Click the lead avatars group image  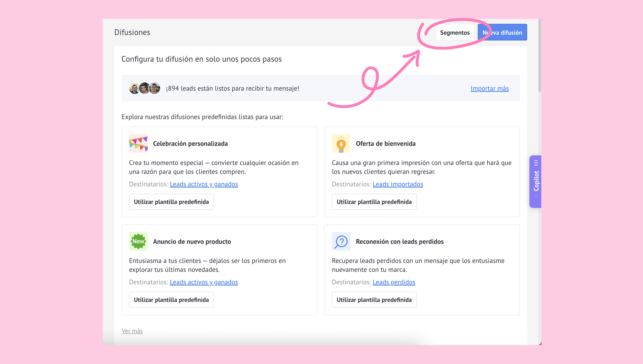click(144, 88)
